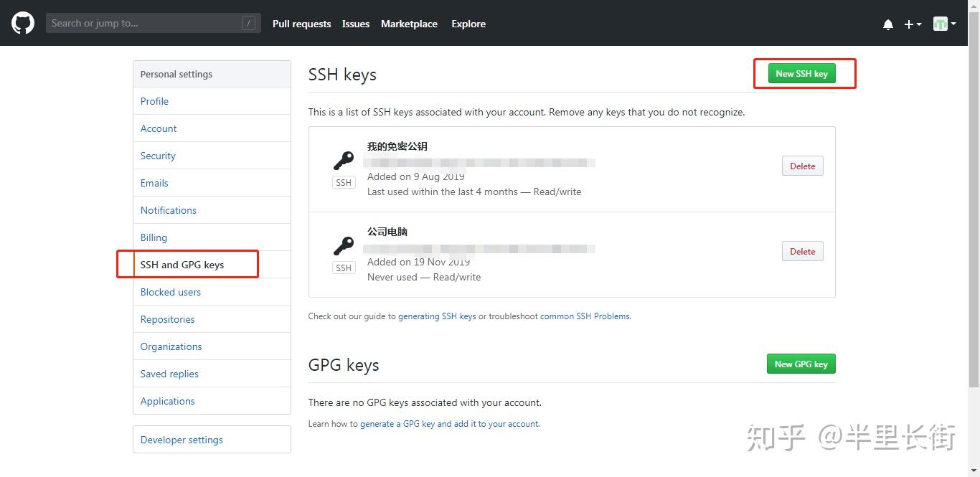The width and height of the screenshot is (980, 477).
Task: Select SSH and GPG keys in sidebar
Action: coord(182,264)
